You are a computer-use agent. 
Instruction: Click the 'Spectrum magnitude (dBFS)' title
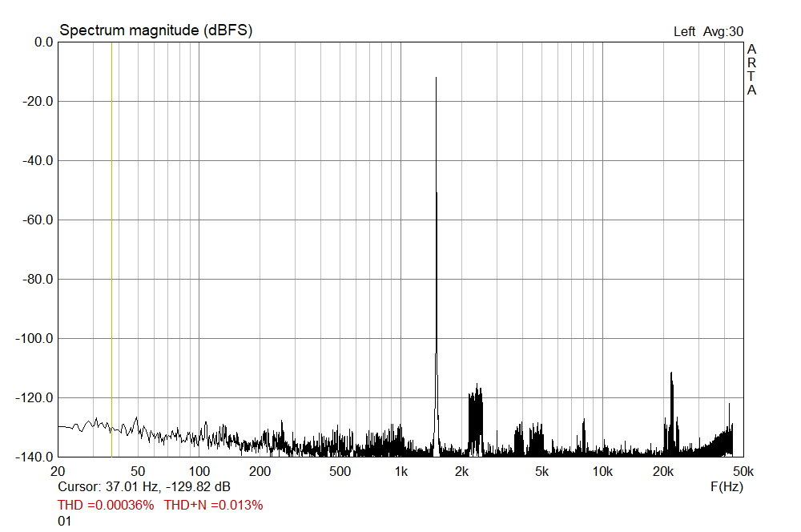coord(156,30)
